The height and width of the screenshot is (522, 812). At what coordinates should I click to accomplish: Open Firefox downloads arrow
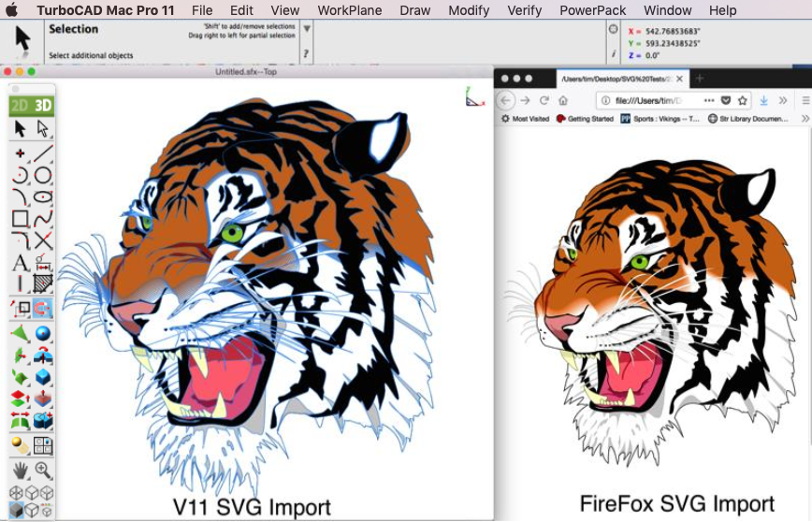pyautogui.click(x=763, y=100)
